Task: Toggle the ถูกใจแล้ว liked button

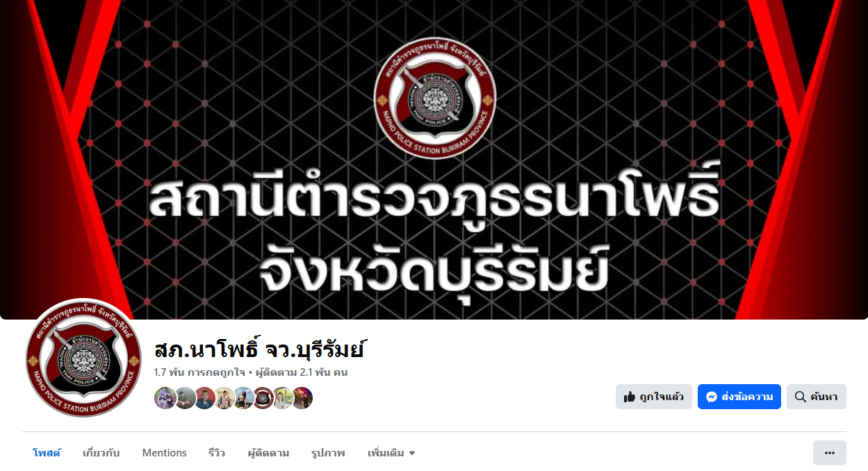Action: pyautogui.click(x=654, y=397)
